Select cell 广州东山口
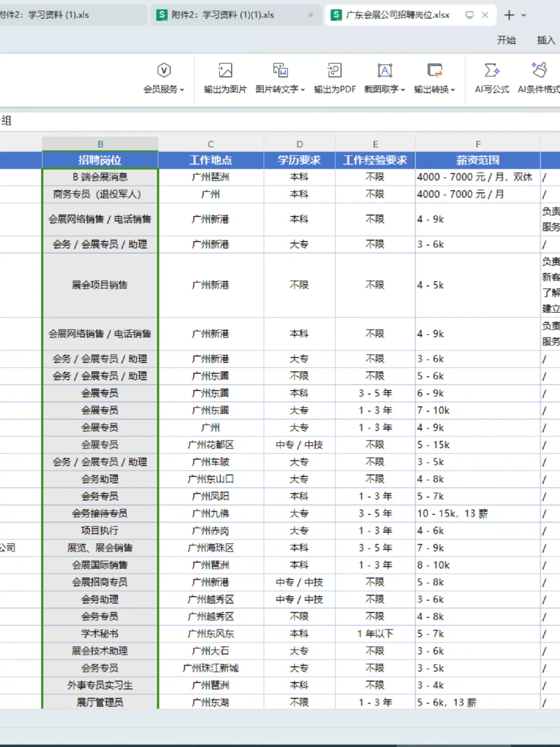This screenshot has height=747, width=560. click(211, 479)
